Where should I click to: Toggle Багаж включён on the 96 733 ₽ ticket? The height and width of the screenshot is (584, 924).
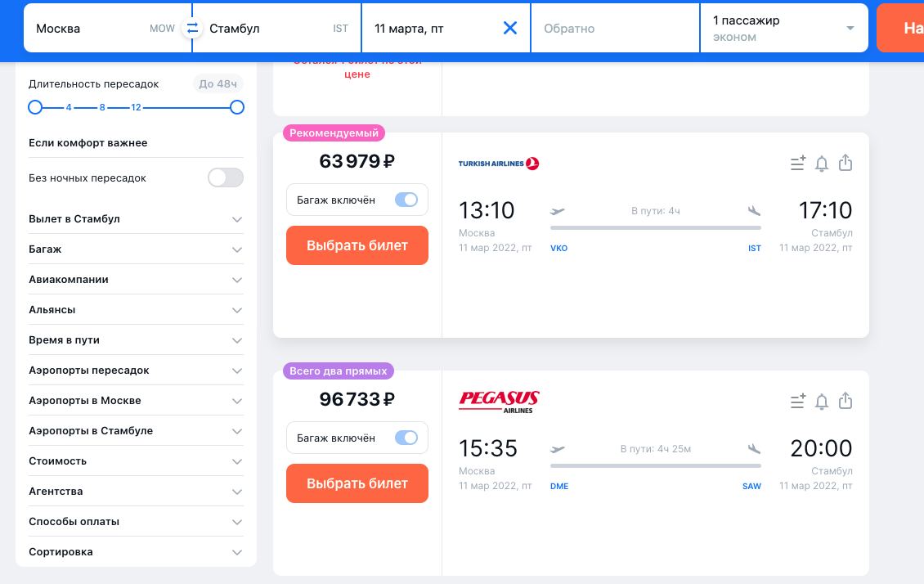tap(406, 438)
